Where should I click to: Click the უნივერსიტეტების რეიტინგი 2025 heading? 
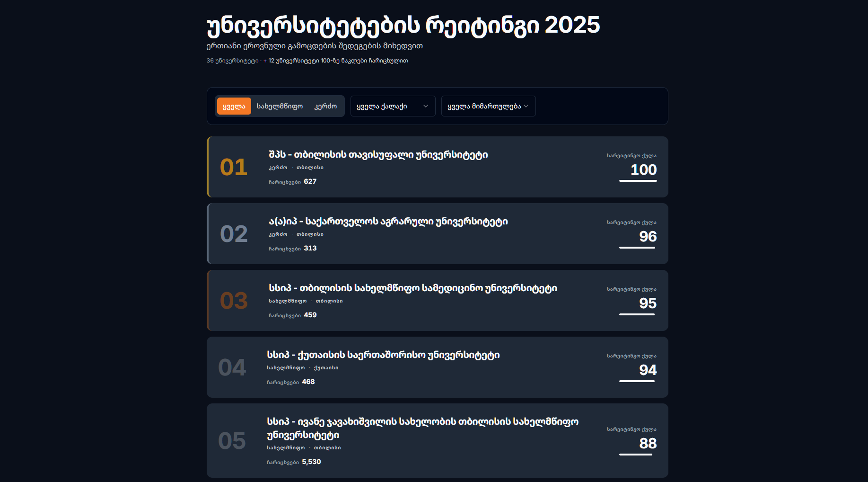click(x=403, y=25)
